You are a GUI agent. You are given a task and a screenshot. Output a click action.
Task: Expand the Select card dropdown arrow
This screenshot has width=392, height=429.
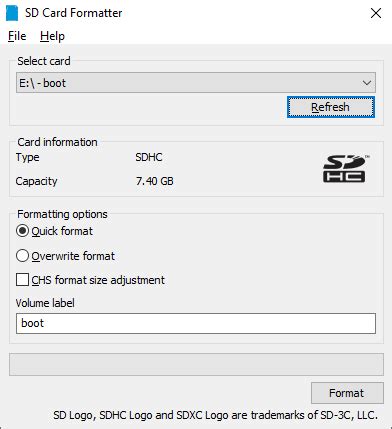point(367,83)
